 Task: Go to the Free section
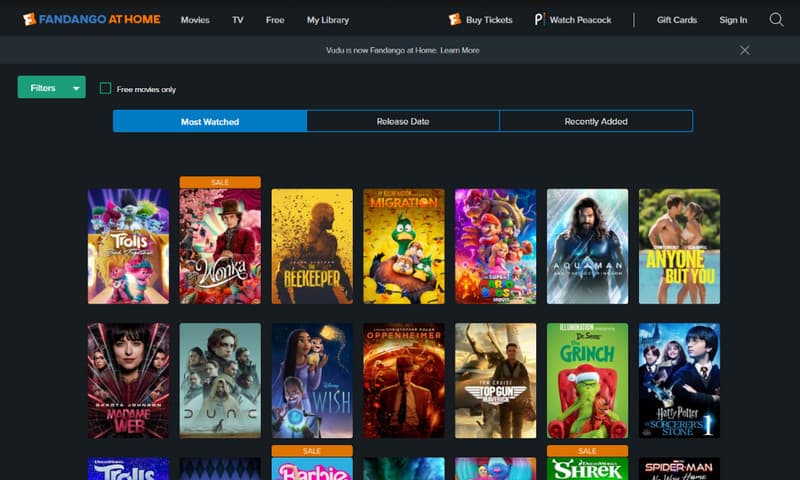(275, 20)
